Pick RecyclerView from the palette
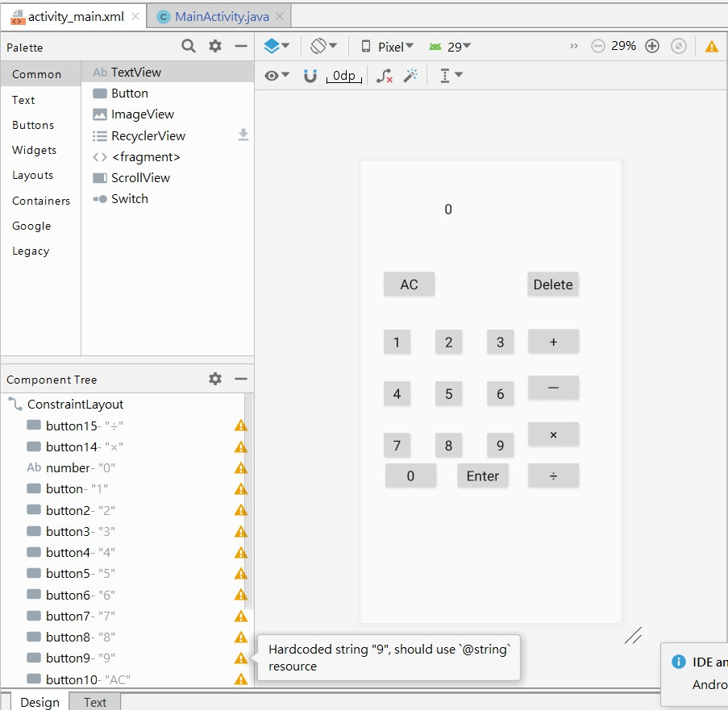 click(168, 135)
